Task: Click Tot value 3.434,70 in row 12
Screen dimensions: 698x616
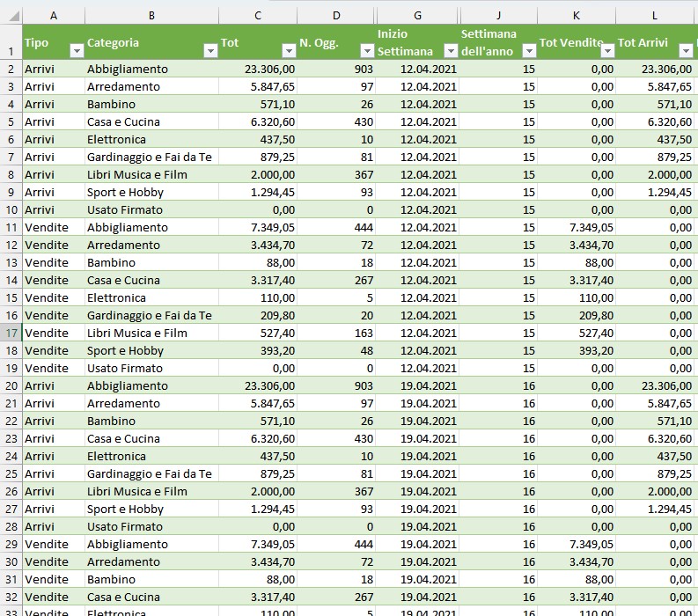Action: click(258, 245)
